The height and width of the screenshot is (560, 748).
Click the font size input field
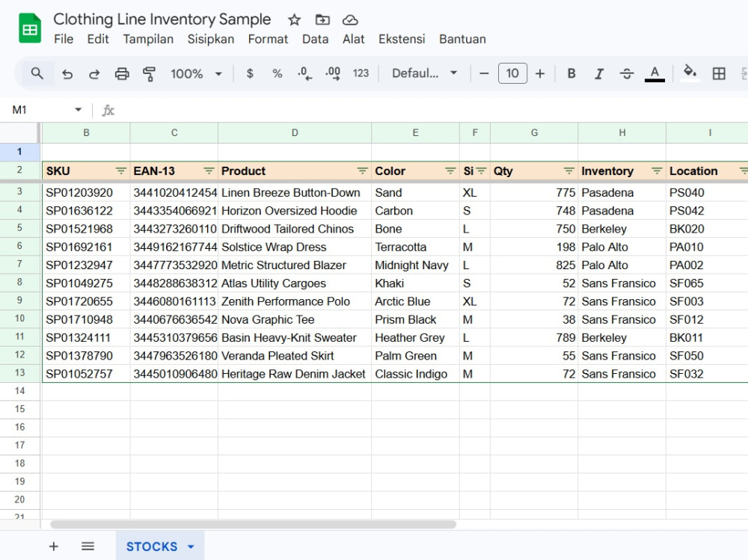coord(512,73)
